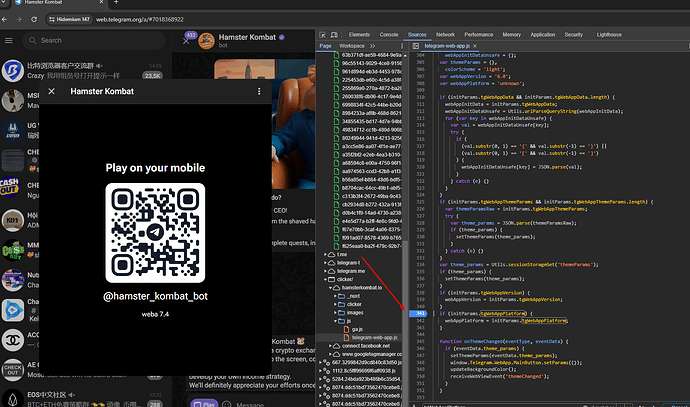
Task: Open the three-dot menu in Hamster Kombat popup
Action: point(259,91)
